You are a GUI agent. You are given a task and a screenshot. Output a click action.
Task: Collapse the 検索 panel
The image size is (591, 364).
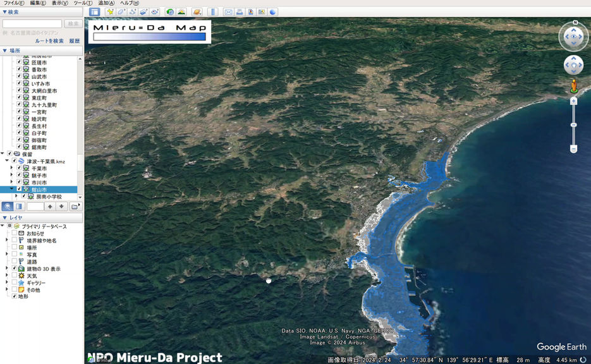click(x=4, y=12)
